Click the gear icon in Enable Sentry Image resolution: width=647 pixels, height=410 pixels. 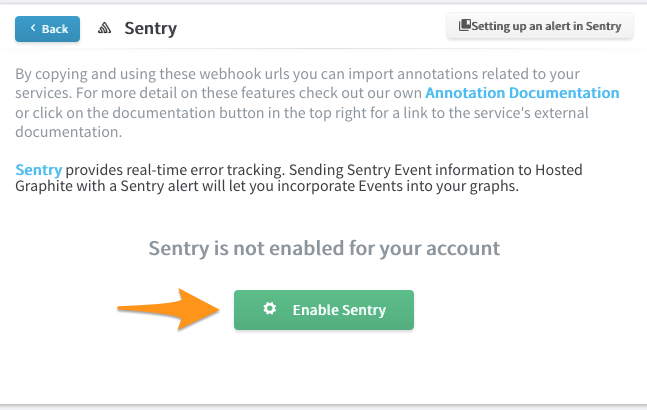tap(270, 309)
